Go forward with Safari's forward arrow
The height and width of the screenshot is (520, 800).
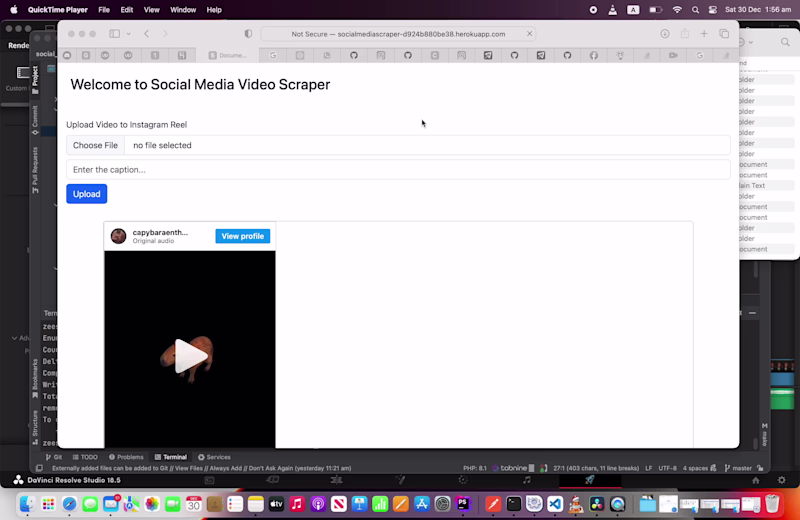click(x=165, y=34)
